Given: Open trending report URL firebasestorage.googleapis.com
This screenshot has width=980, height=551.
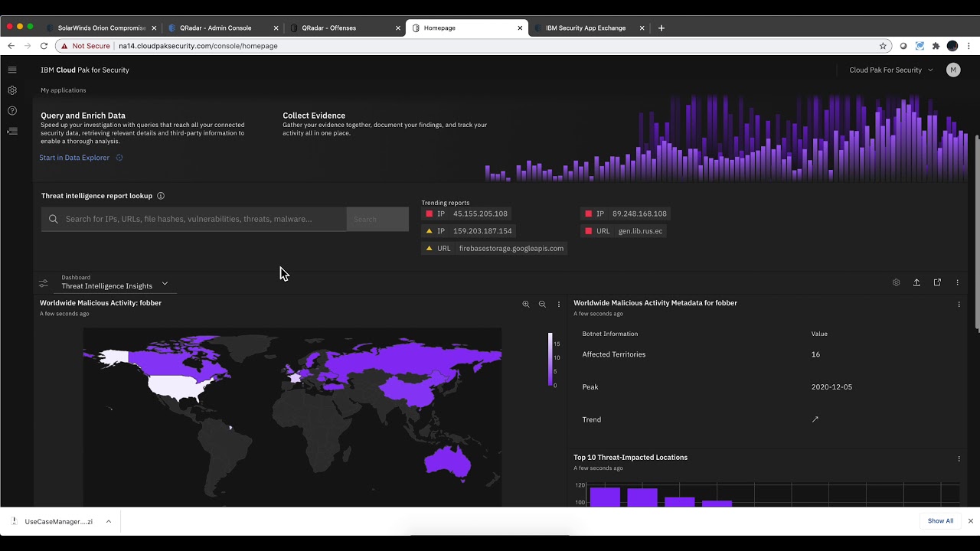Looking at the screenshot, I should coord(495,248).
